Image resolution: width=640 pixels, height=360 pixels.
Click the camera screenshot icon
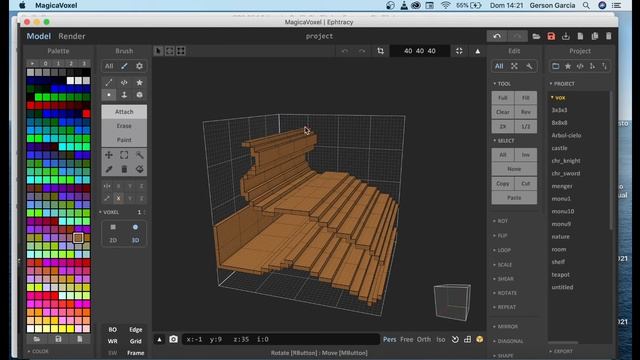click(173, 339)
